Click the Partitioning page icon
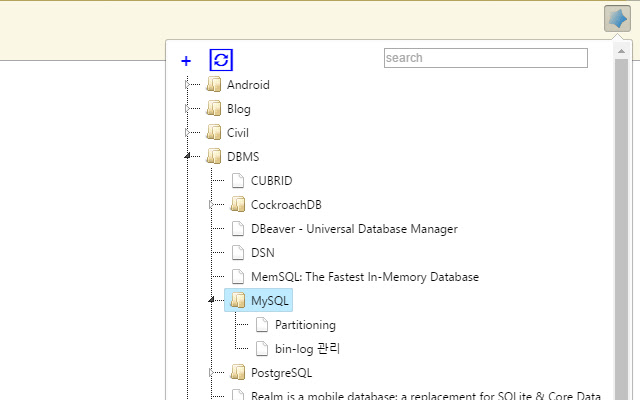This screenshot has height=400, width=640. pyautogui.click(x=262, y=325)
